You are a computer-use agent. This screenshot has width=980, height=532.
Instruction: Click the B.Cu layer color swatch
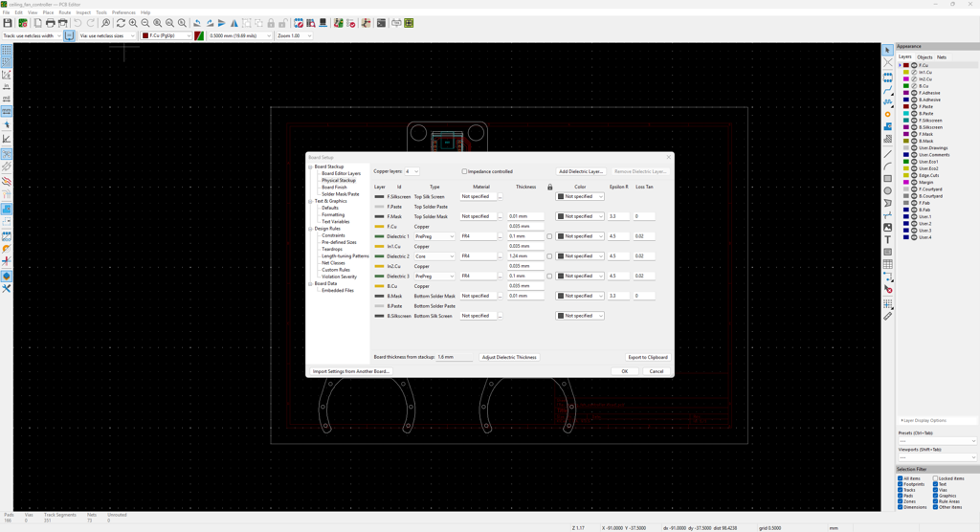906,86
